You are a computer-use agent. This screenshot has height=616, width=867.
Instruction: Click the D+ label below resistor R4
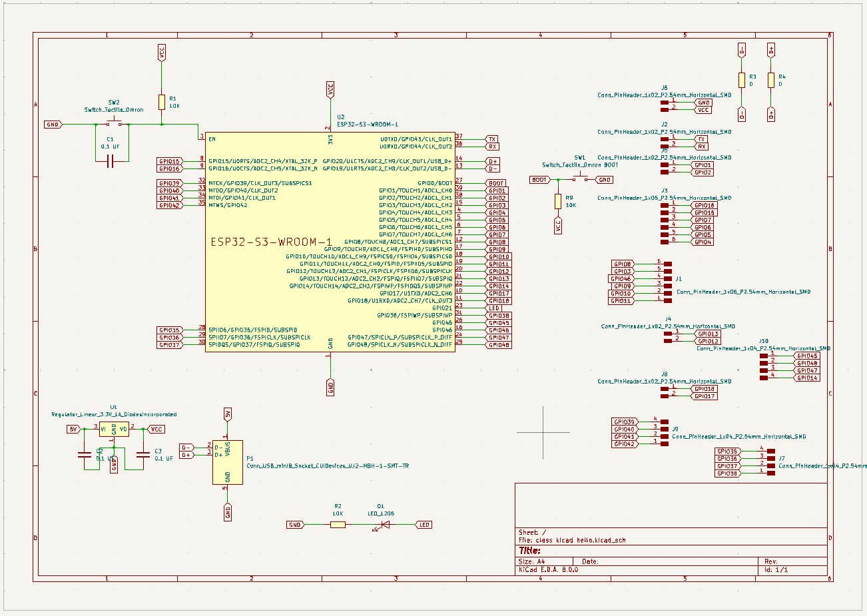771,114
